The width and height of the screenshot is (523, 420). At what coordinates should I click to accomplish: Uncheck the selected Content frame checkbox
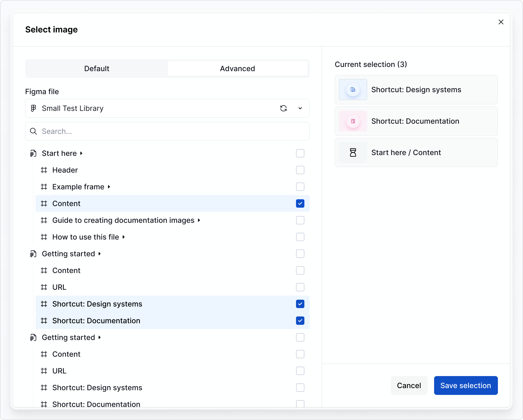pos(300,203)
